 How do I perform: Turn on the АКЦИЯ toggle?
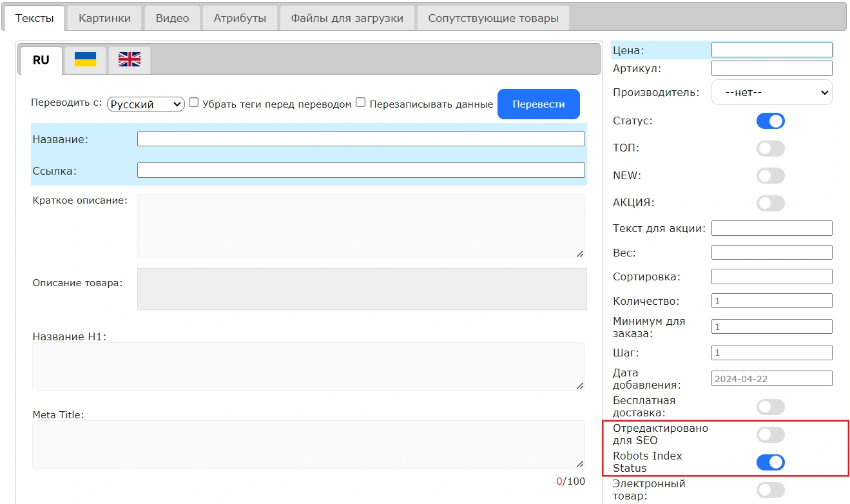point(770,203)
